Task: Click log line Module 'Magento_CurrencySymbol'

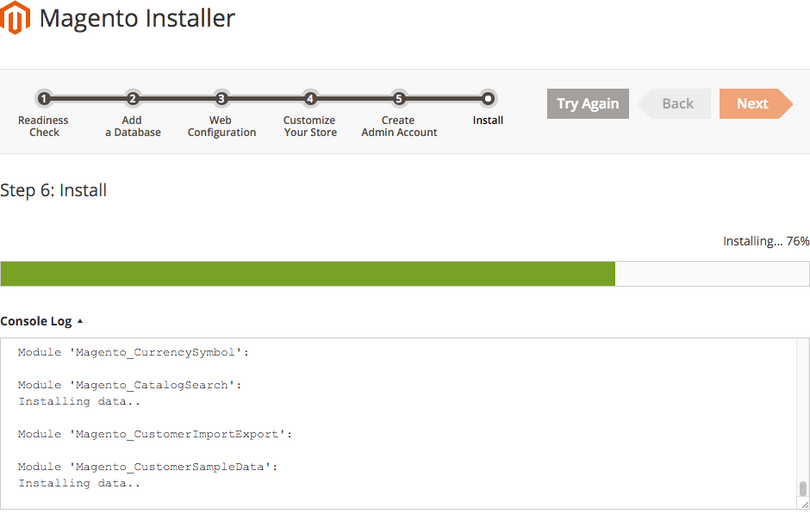Action: point(133,352)
